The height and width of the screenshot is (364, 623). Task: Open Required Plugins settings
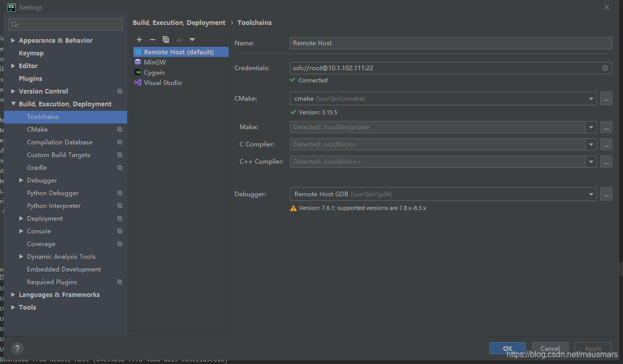[52, 282]
